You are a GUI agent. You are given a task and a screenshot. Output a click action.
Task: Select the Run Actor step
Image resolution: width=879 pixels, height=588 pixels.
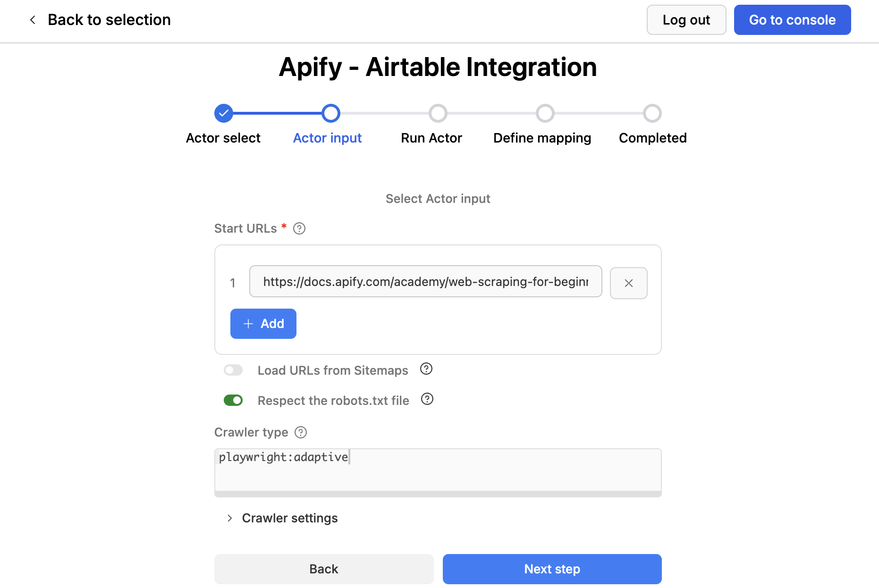click(x=438, y=113)
